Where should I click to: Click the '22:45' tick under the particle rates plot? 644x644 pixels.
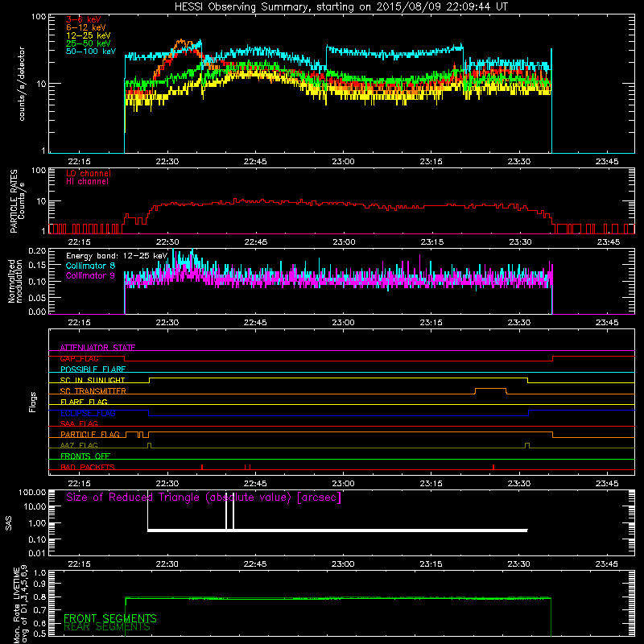tap(255, 242)
